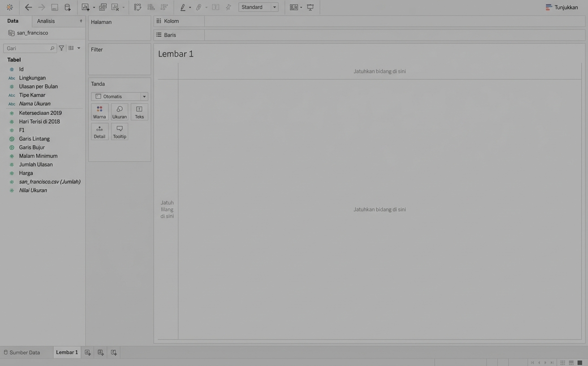
Task: Click the filter icon beside search box
Action: pos(61,48)
